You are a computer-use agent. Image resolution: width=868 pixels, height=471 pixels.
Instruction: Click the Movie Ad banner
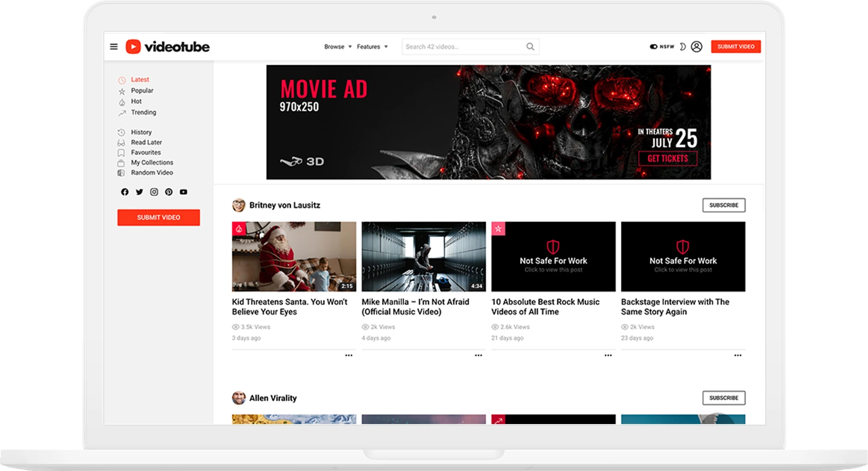(488, 122)
